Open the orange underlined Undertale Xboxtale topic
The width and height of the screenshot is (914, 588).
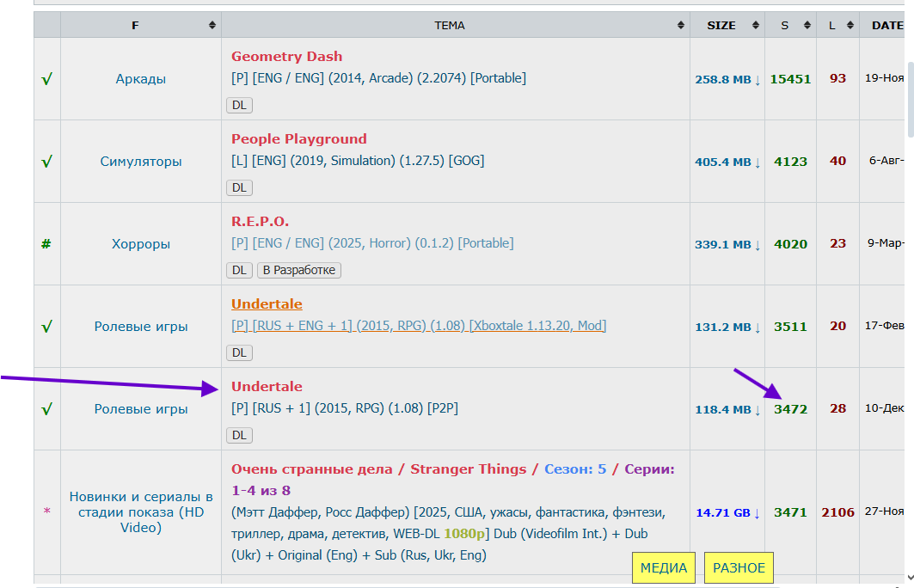point(267,304)
